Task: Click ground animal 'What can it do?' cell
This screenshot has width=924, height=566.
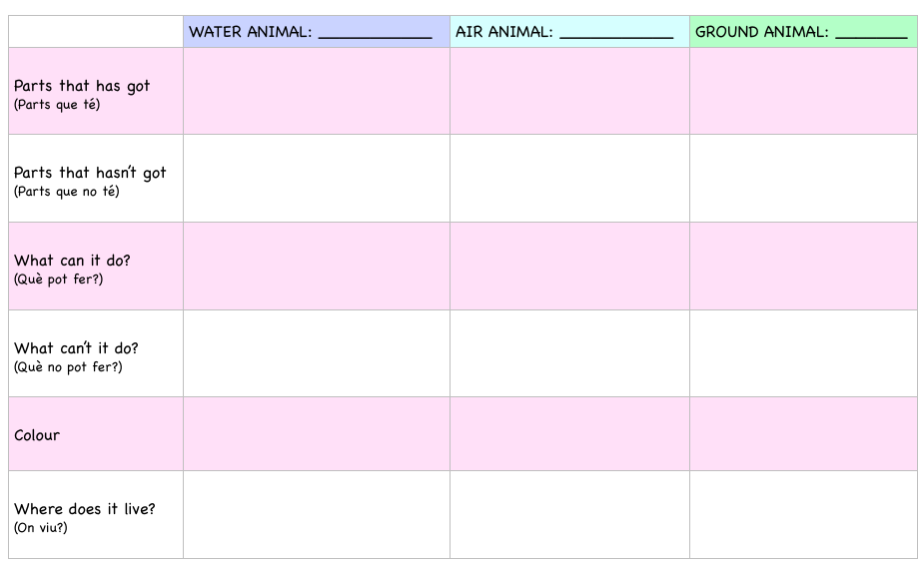Action: click(x=803, y=266)
